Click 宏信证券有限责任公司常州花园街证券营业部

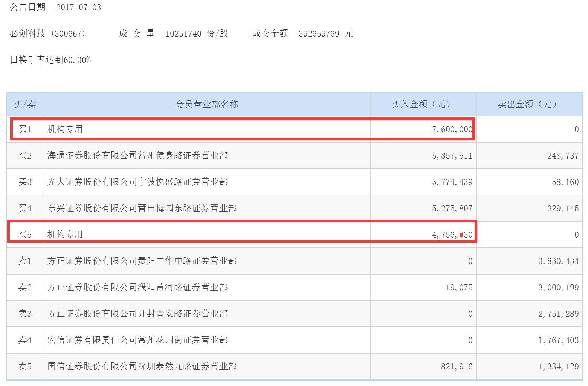(137, 340)
